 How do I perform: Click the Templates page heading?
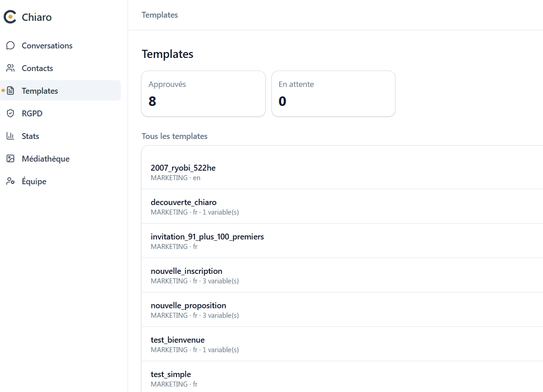(167, 54)
